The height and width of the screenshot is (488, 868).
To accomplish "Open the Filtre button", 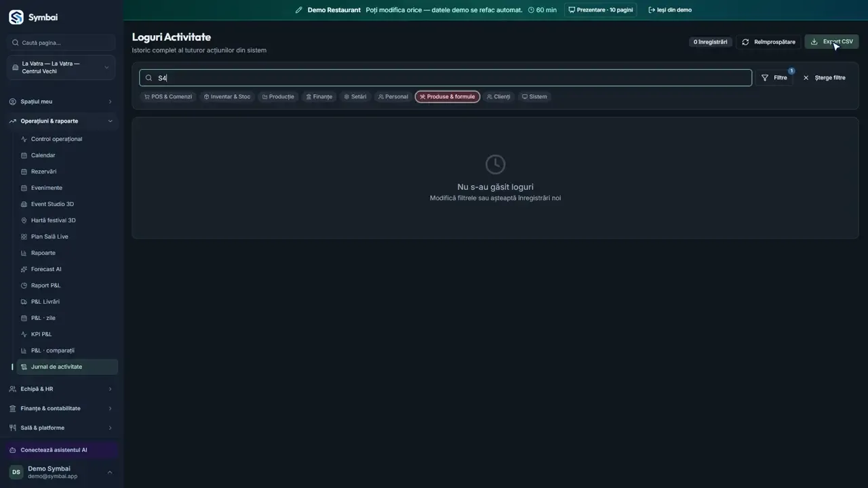I will click(x=774, y=78).
